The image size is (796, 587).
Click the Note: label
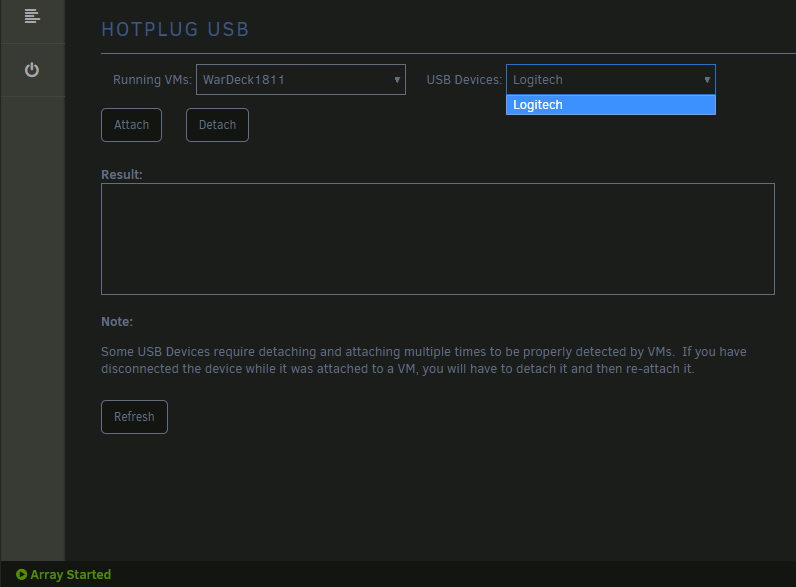coord(117,321)
